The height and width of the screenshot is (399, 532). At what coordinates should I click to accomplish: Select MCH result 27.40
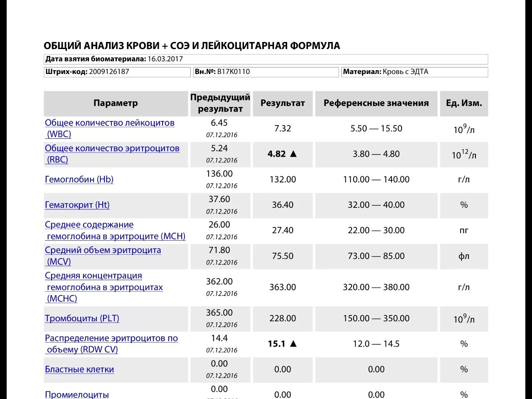[x=283, y=230]
